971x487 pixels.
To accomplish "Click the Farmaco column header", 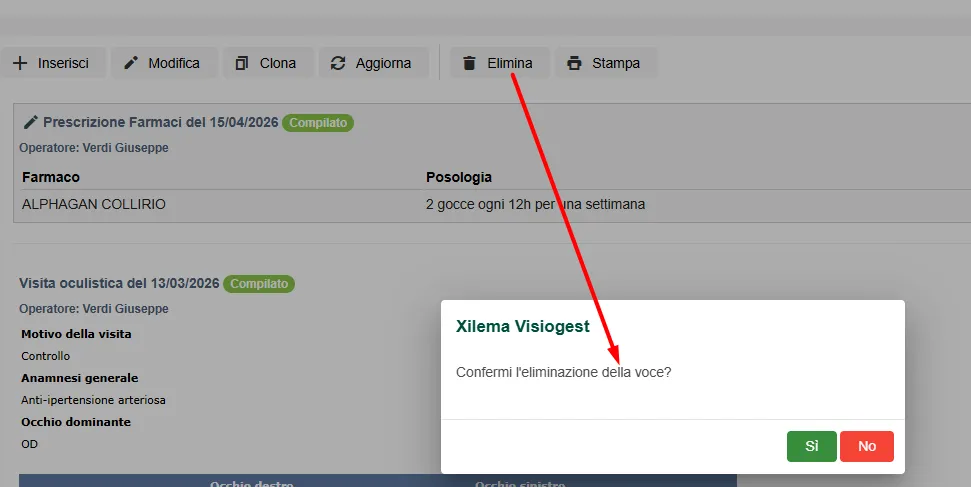I will click(x=51, y=177).
